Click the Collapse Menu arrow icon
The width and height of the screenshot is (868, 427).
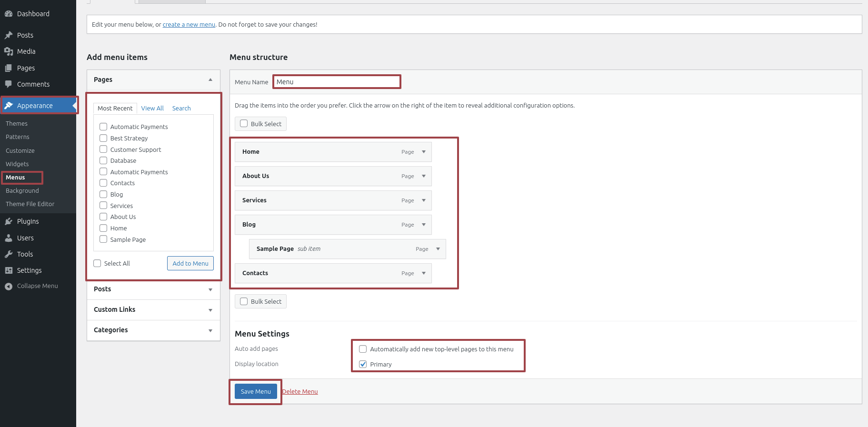9,286
